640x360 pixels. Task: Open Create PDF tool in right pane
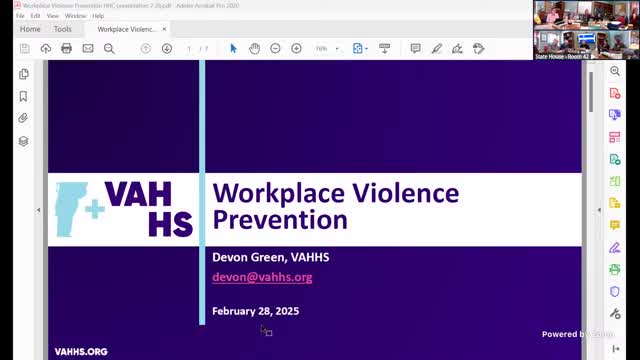615,93
